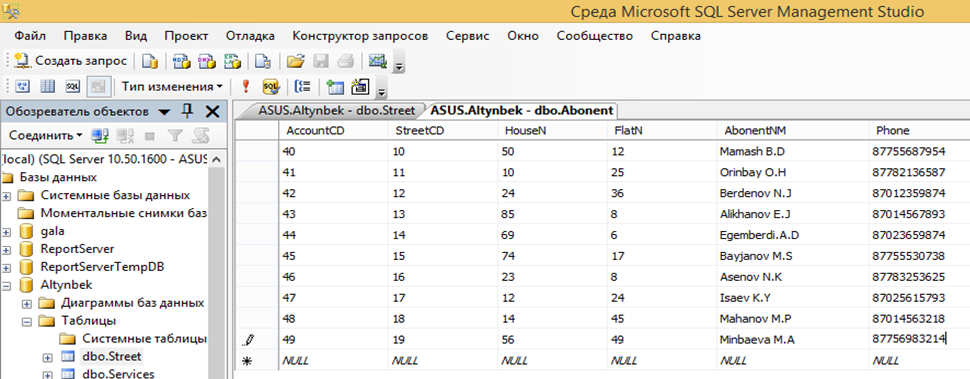Screen dimensions: 970x379
Task: Click the Add Table icon
Action: (x=335, y=87)
